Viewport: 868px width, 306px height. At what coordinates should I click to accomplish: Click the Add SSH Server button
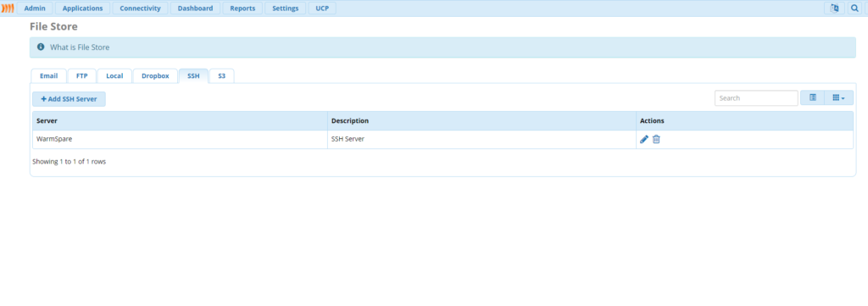point(70,99)
